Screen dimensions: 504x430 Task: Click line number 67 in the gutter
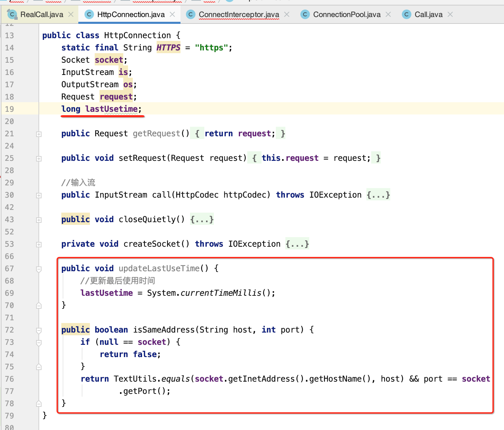(x=10, y=268)
